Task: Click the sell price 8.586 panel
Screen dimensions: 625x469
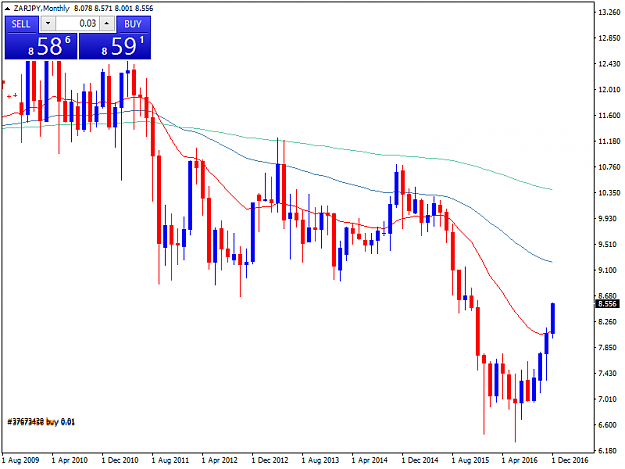Action: click(x=41, y=46)
